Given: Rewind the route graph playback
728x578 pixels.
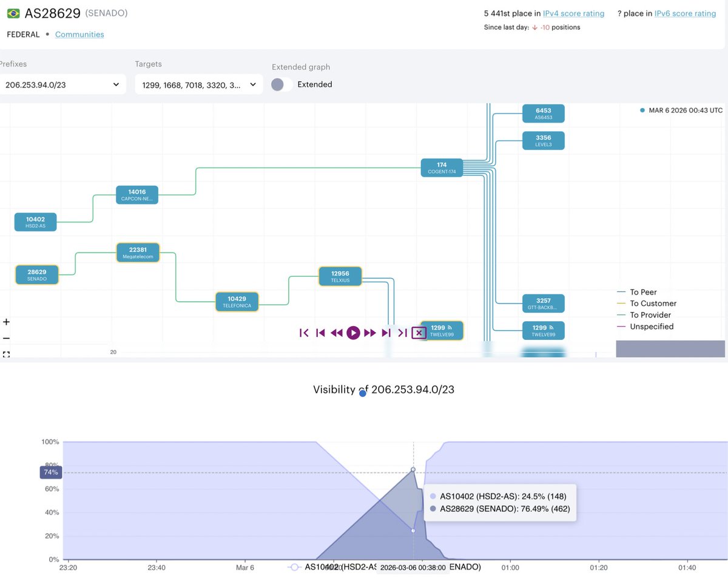Looking at the screenshot, I should (x=337, y=333).
